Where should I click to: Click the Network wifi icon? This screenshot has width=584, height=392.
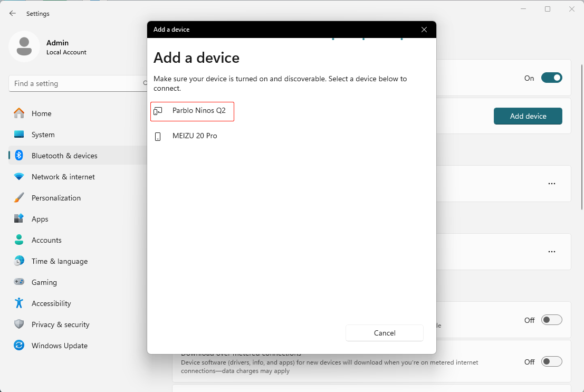[x=19, y=176]
